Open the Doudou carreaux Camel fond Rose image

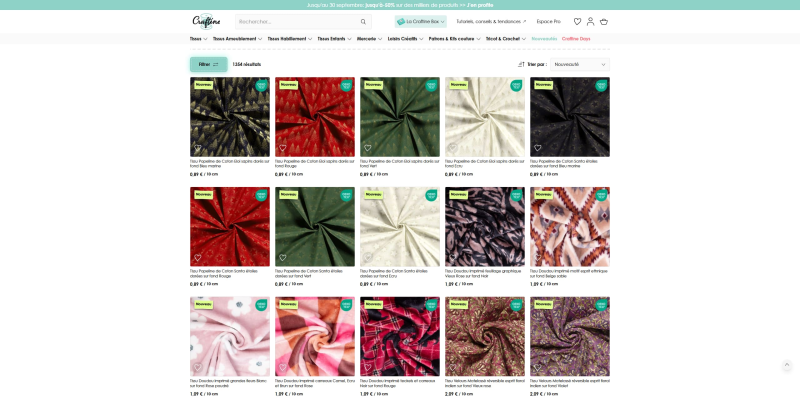315,337
